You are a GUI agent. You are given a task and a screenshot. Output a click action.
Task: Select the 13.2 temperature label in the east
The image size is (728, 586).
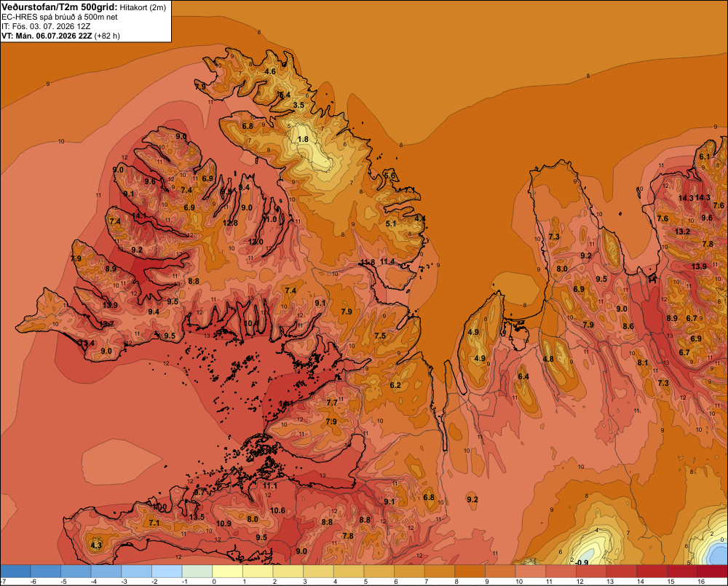(x=682, y=231)
